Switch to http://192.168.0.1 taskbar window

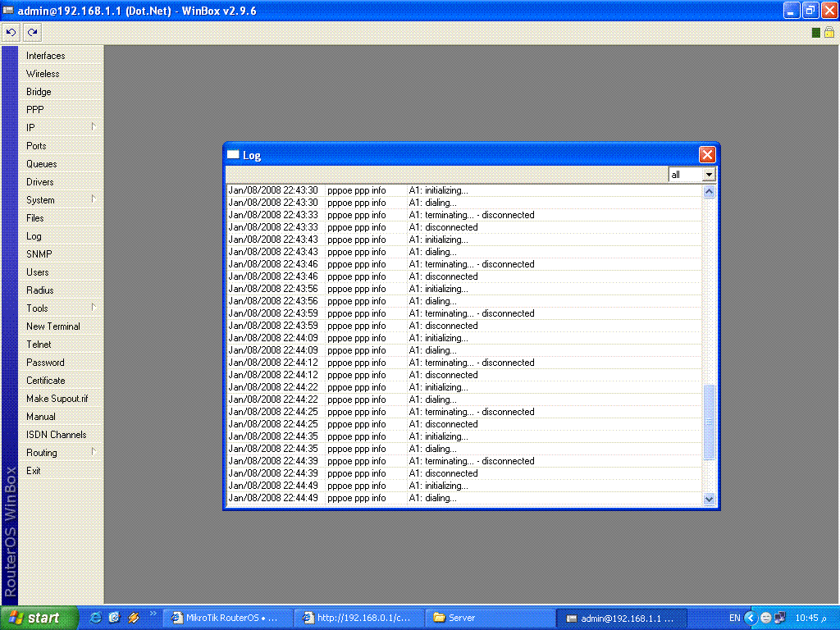point(359,618)
